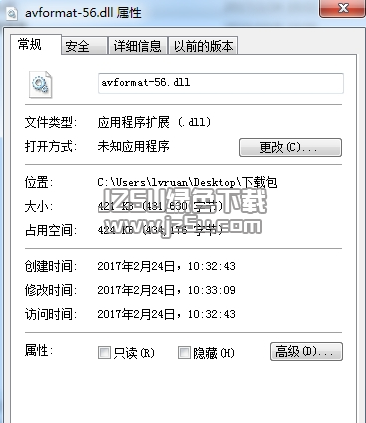This screenshot has width=366, height=423.
Task: Select the 常规 tab
Action: tap(35, 44)
